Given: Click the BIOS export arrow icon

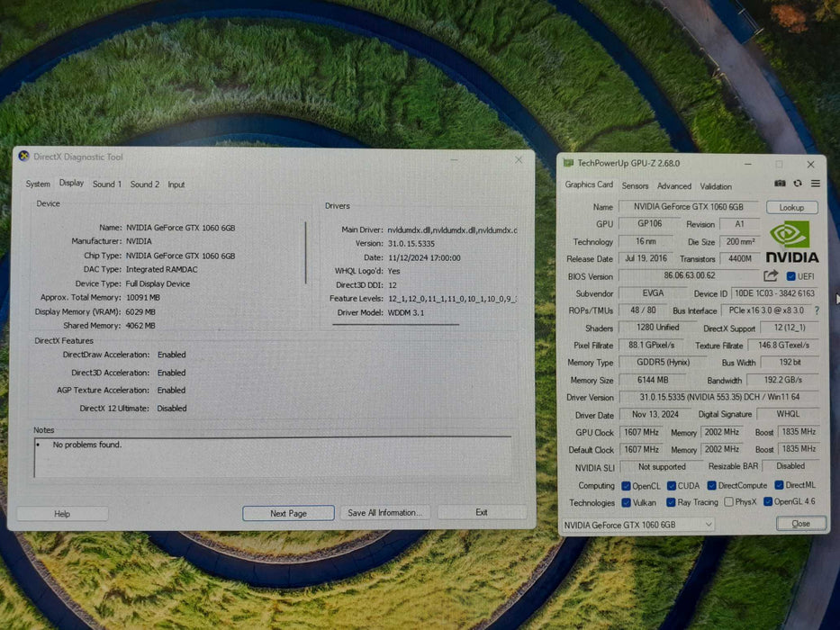Looking at the screenshot, I should (772, 276).
